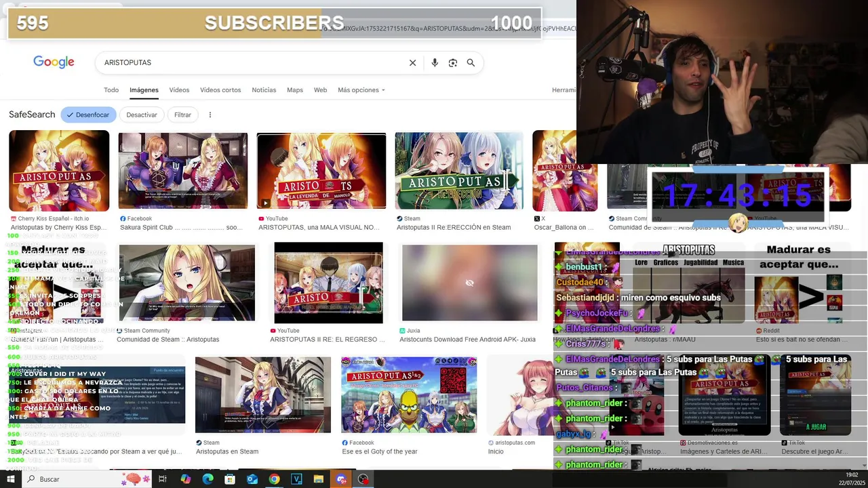The image size is (868, 488).
Task: Open OBS Studio from the taskbar
Action: 363,479
